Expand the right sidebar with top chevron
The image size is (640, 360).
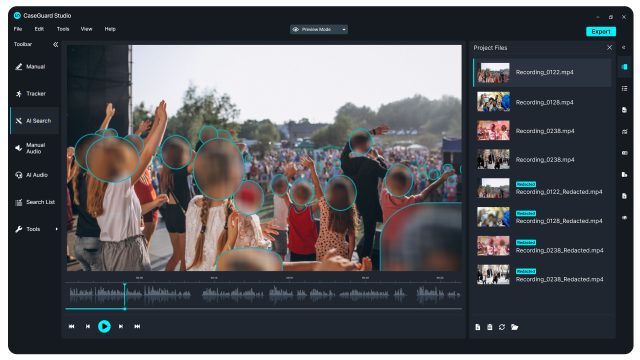(x=624, y=48)
